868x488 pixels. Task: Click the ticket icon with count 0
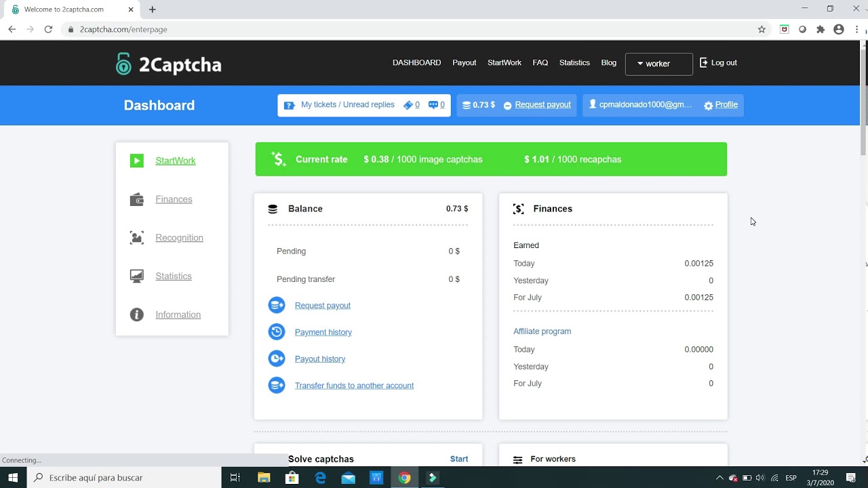coord(408,105)
